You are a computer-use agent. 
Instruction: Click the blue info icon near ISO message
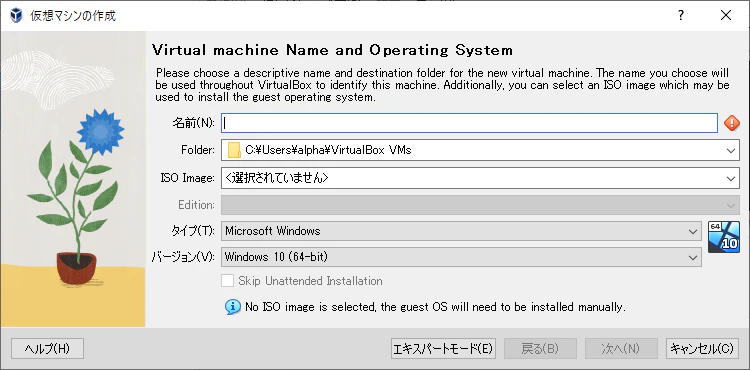click(233, 307)
